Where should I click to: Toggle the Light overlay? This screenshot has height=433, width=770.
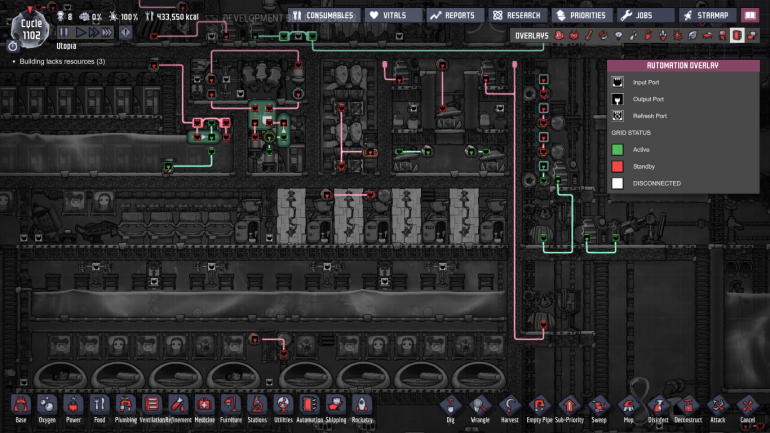pos(618,35)
